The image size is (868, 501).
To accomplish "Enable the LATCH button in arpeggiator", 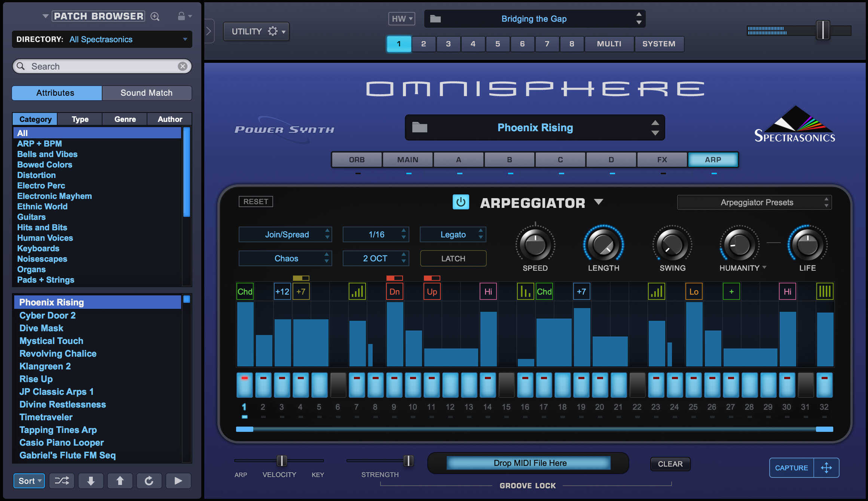I will (x=452, y=258).
